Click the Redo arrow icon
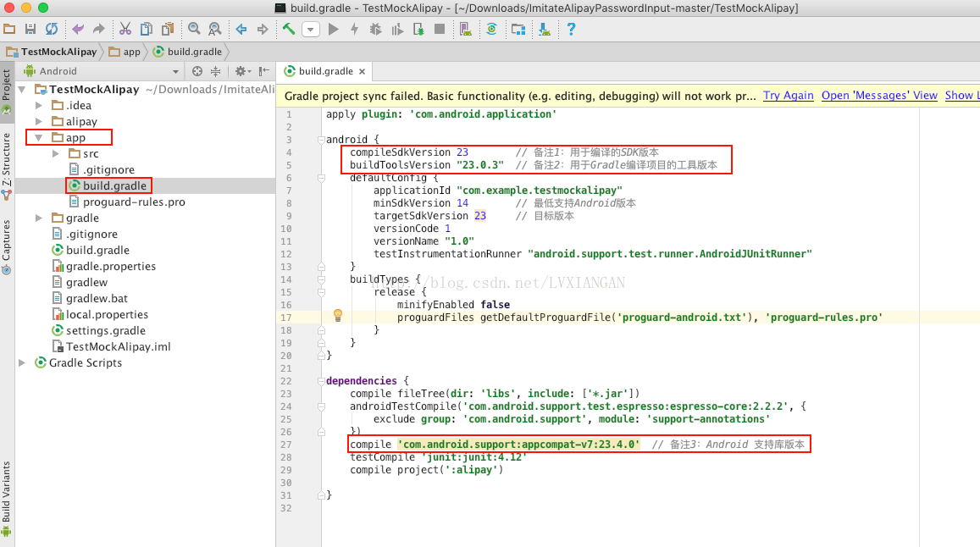Screen dimensions: 980x547 (99, 29)
